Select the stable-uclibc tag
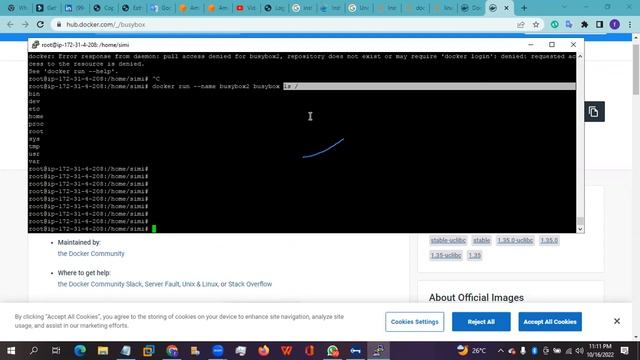Image resolution: width=640 pixels, height=360 pixels. pos(448,240)
